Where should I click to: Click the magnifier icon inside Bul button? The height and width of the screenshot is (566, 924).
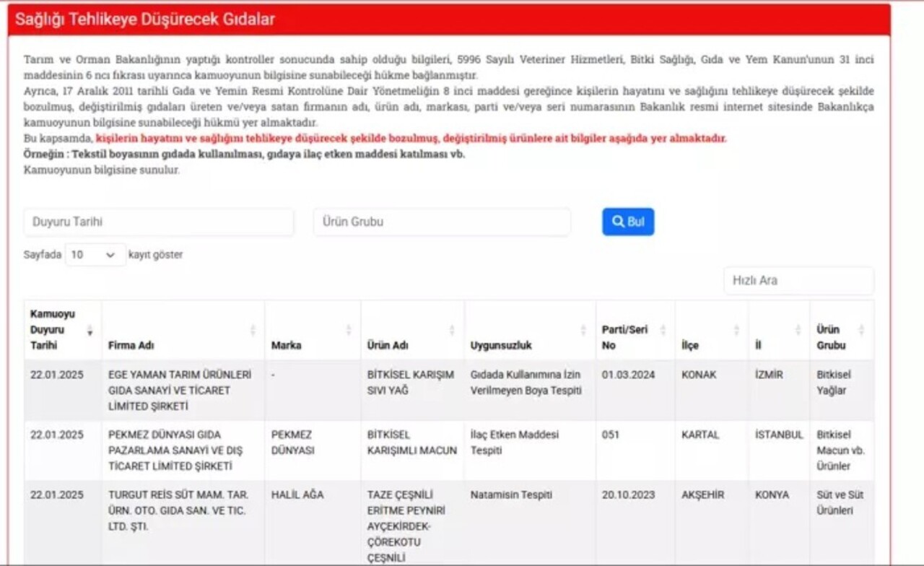pyautogui.click(x=618, y=222)
